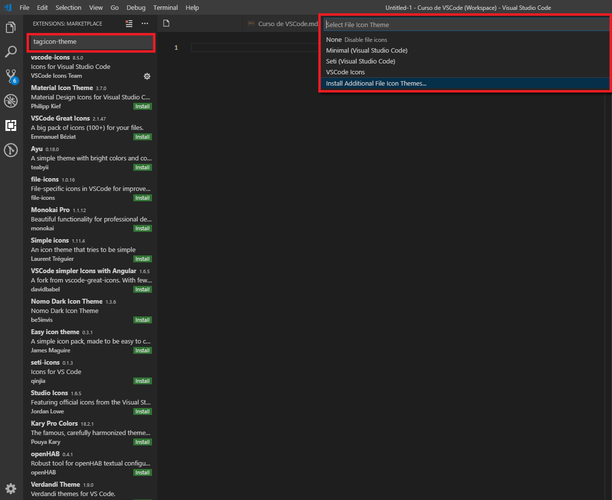612x500 pixels.
Task: Open Kary Pro Colors extension title
Action: click(54, 423)
